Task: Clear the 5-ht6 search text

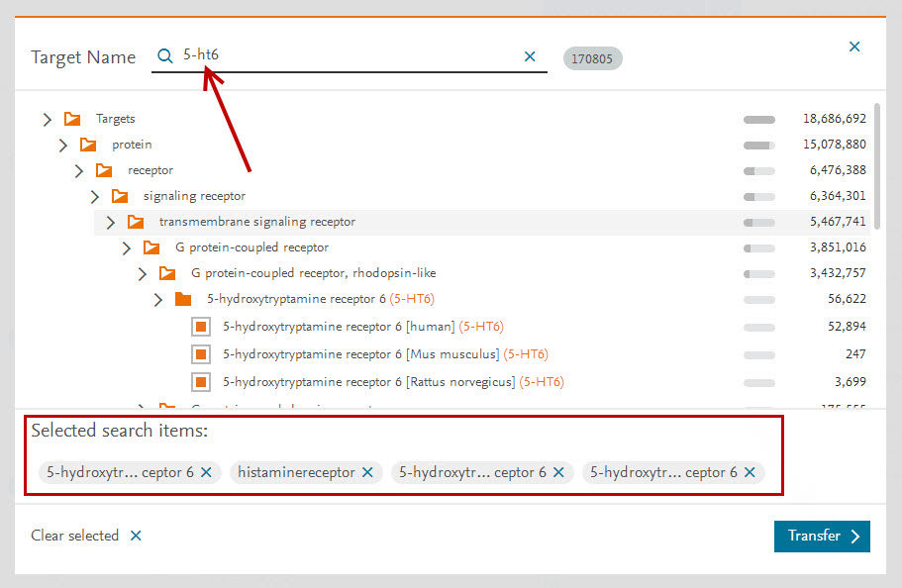Action: (x=530, y=57)
